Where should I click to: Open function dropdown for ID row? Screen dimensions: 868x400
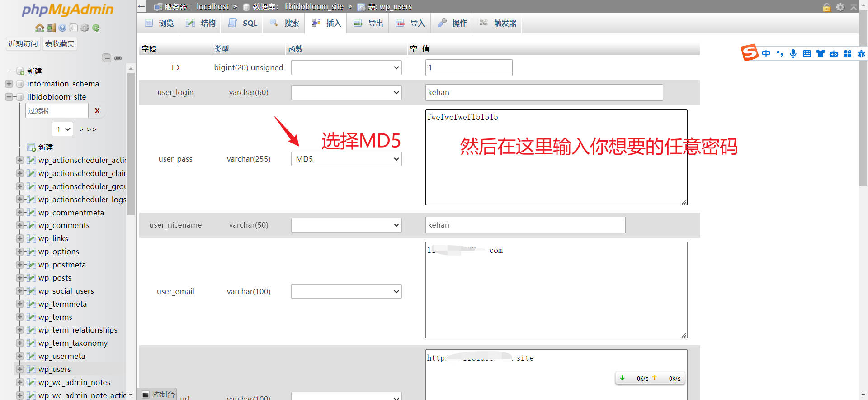coord(346,68)
